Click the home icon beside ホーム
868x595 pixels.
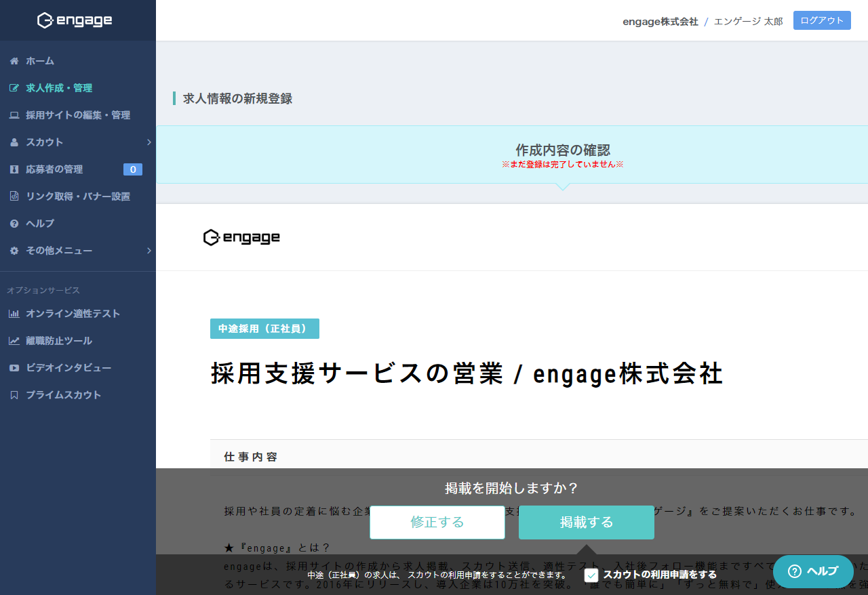point(14,61)
